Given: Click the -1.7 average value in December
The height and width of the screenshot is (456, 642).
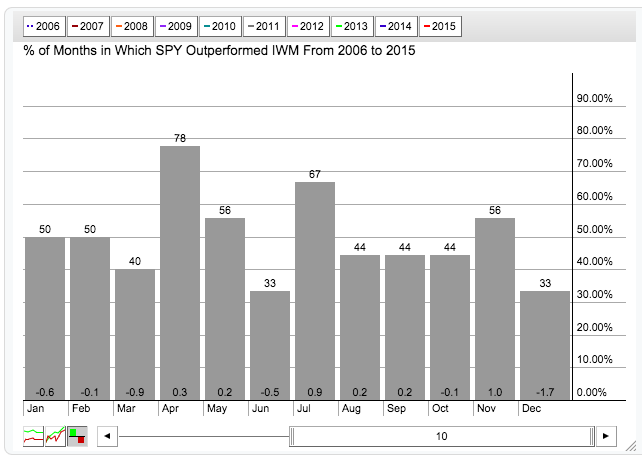Looking at the screenshot, I should tap(545, 393).
